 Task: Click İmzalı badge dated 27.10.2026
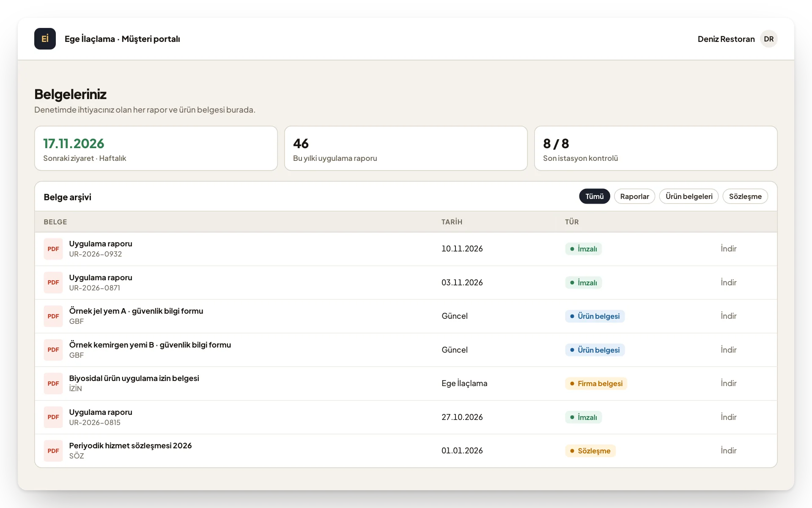tap(584, 417)
